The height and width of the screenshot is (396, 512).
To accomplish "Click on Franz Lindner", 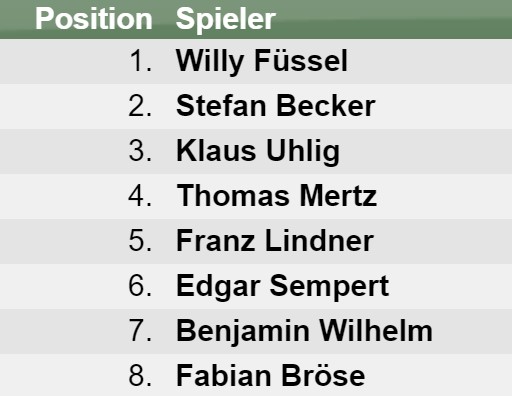I will [275, 241].
